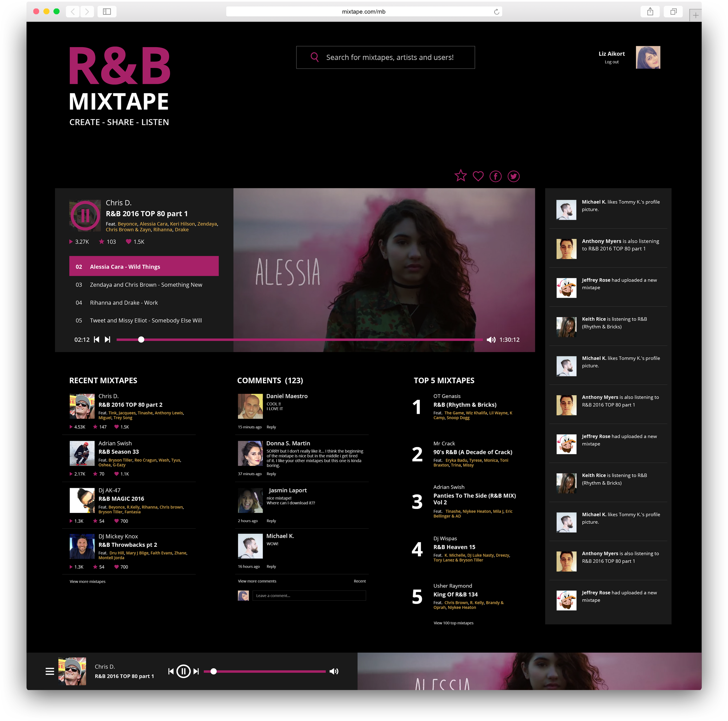Open R&B MAGIC 2016 mixtape
Viewport: 728px width, 721px height.
121,498
